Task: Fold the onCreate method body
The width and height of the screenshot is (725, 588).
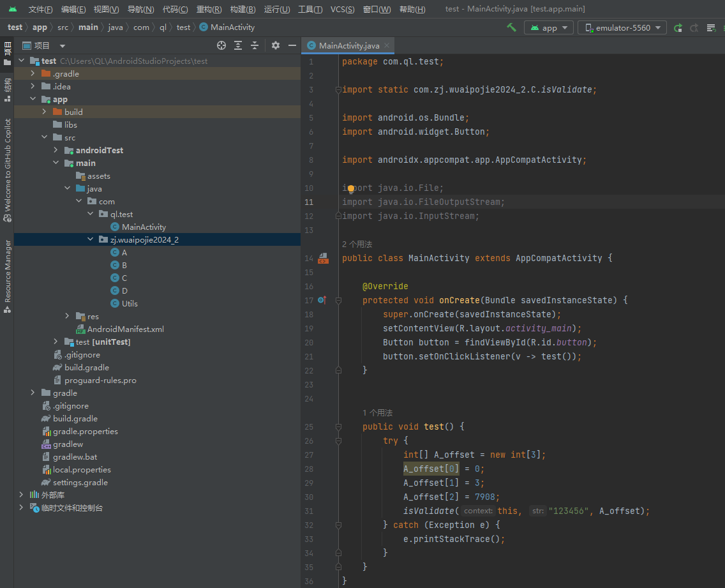Action: point(338,300)
